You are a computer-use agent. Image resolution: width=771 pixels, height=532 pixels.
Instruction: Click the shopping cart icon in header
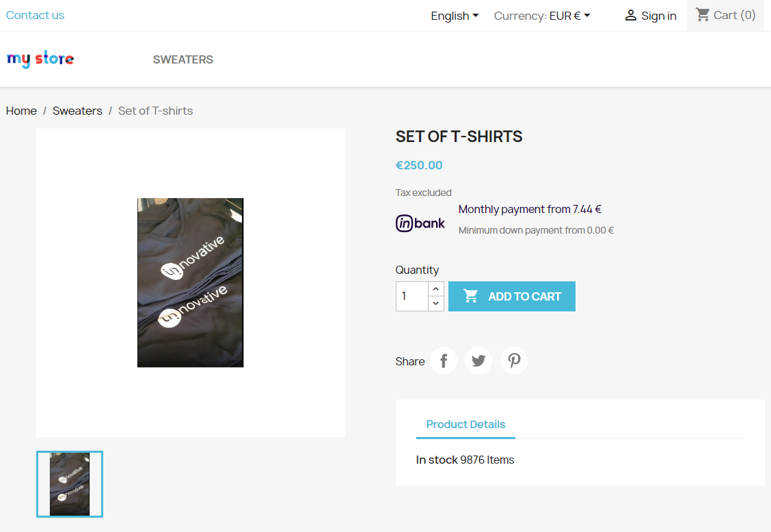tap(703, 14)
